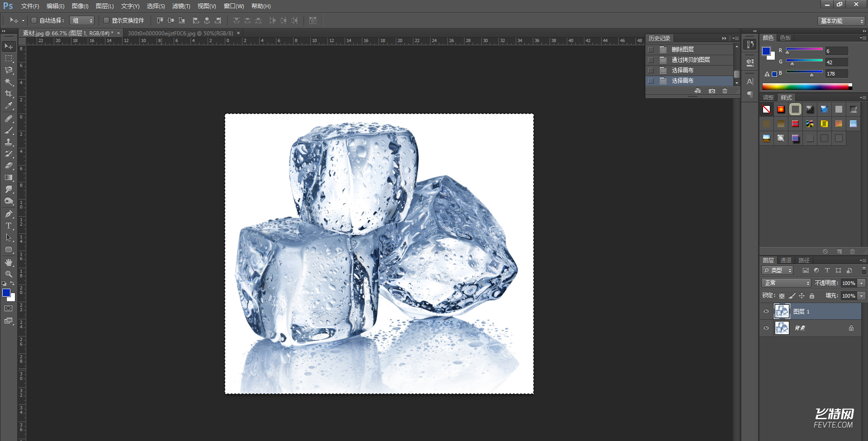Hide layer 图层 1 with eye icon
Image resolution: width=868 pixels, height=441 pixels.
[766, 311]
